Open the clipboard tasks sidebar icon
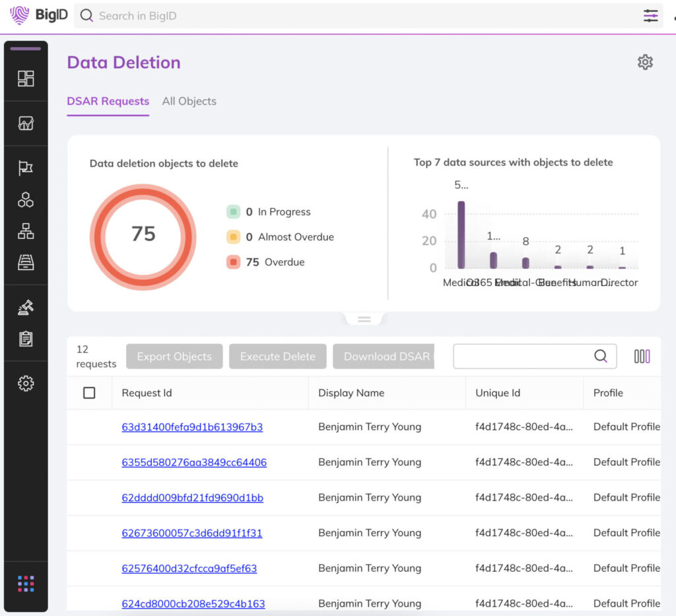676x616 pixels. (x=26, y=339)
